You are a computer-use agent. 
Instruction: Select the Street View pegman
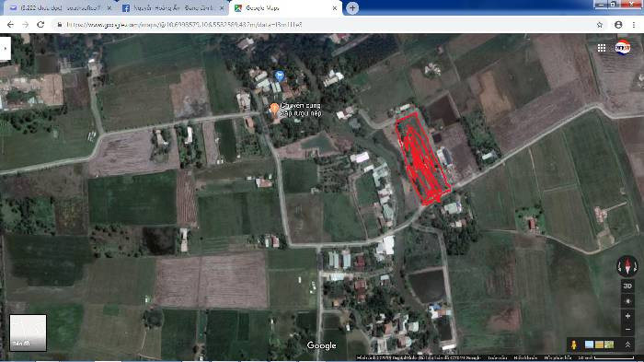pyautogui.click(x=574, y=344)
